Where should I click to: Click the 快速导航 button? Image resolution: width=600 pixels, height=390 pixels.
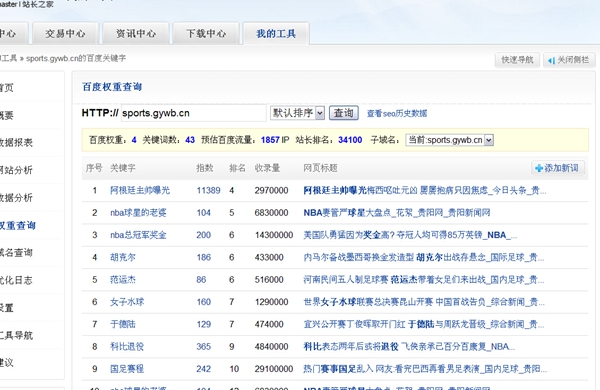pyautogui.click(x=517, y=60)
